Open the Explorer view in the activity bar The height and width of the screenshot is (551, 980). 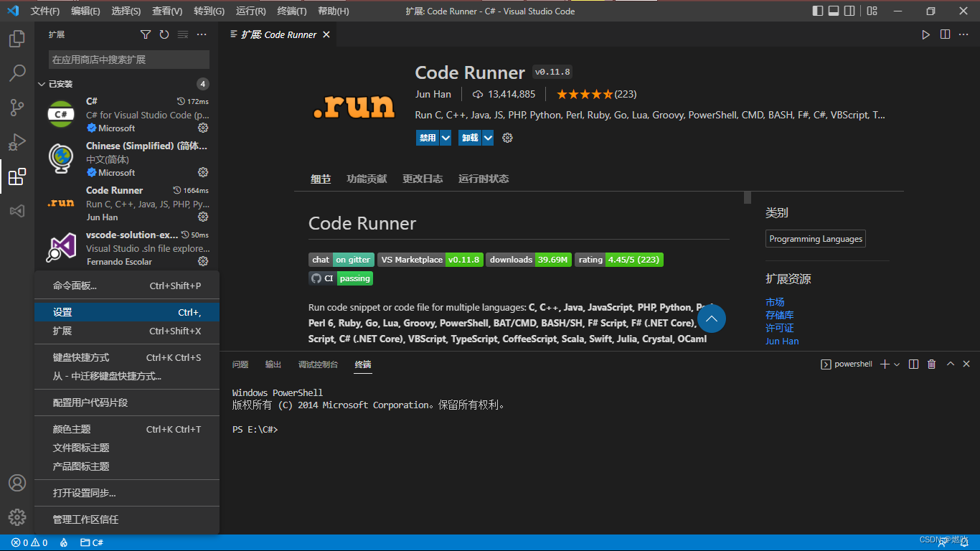[x=17, y=39]
